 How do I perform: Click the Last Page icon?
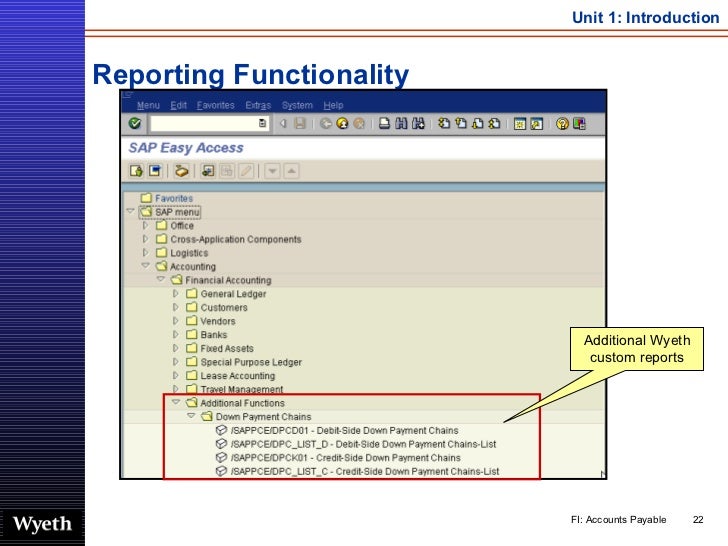point(494,124)
